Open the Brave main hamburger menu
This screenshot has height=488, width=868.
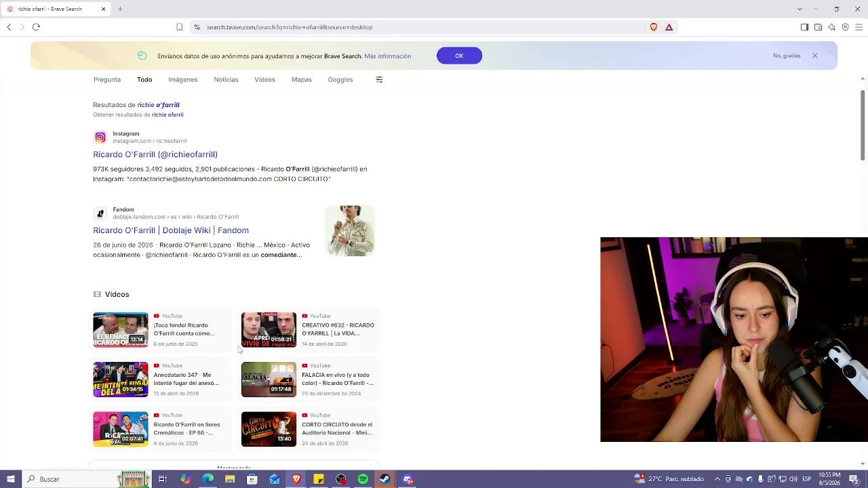859,27
